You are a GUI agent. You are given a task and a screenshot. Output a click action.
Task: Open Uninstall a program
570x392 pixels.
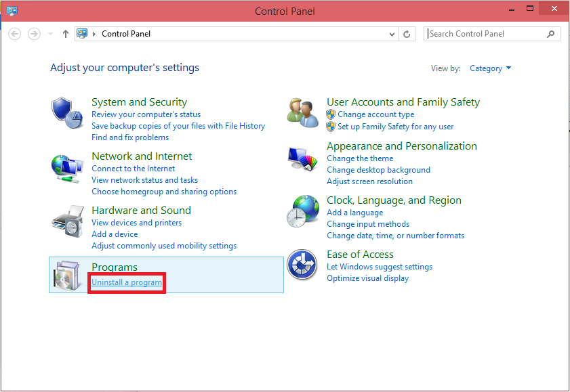(126, 282)
